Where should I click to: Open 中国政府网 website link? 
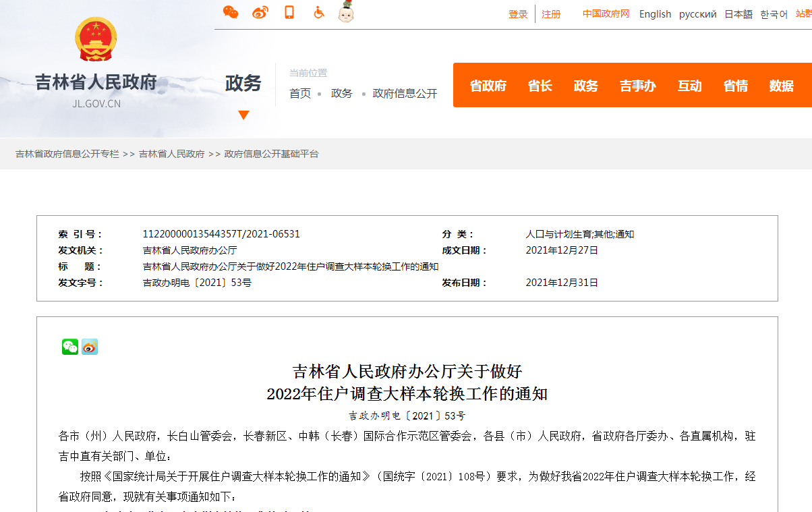tap(605, 13)
